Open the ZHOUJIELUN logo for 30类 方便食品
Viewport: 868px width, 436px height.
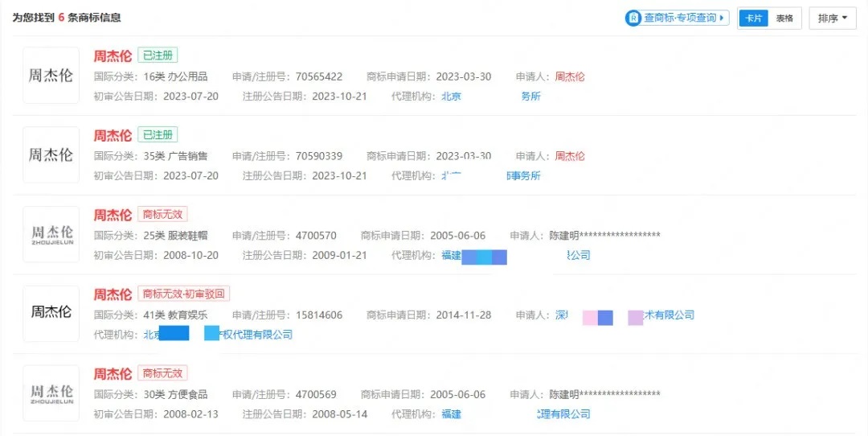click(x=51, y=393)
